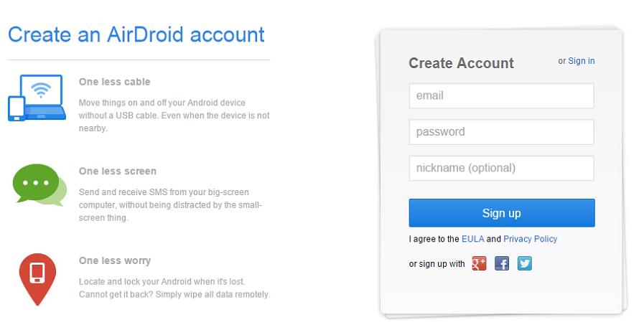Click the One less worry heading

[x=115, y=260]
